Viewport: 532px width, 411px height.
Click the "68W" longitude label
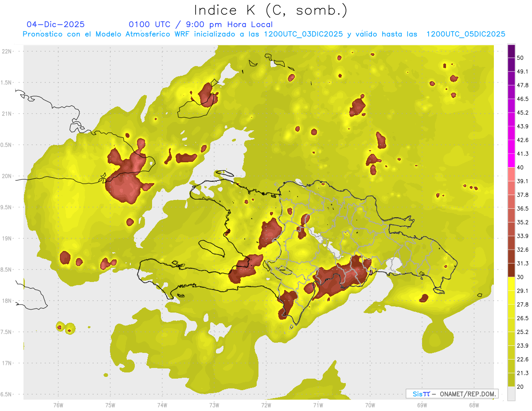[474, 406]
